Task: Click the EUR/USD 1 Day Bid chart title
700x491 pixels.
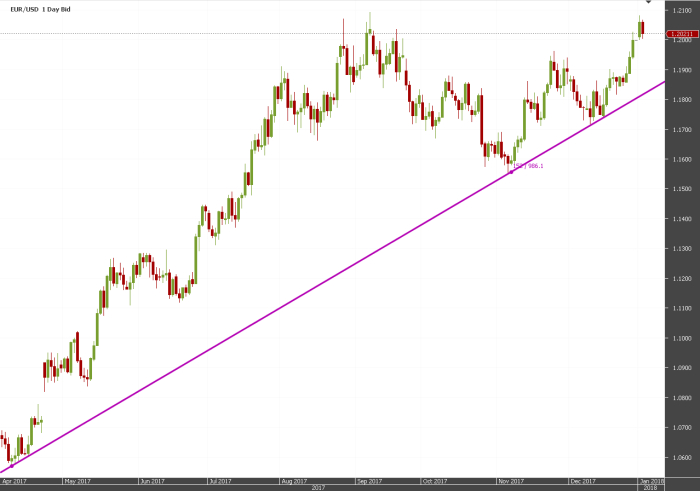Action: [x=40, y=9]
